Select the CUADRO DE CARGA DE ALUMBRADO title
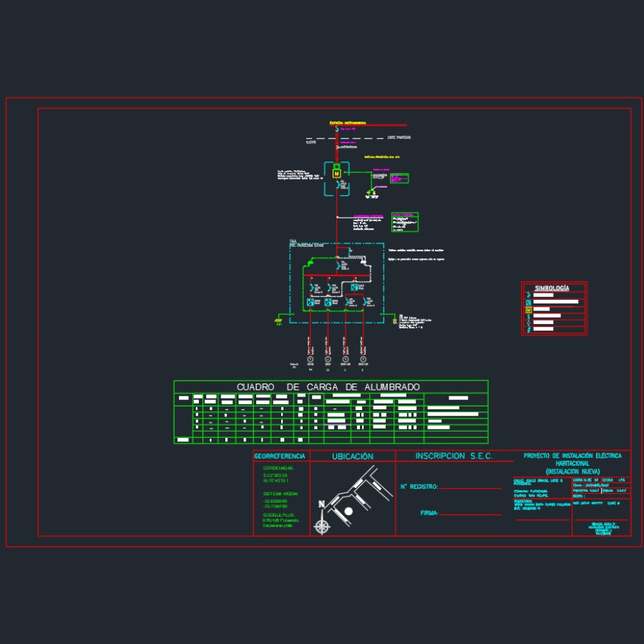This screenshot has width=644, height=644. (x=328, y=387)
